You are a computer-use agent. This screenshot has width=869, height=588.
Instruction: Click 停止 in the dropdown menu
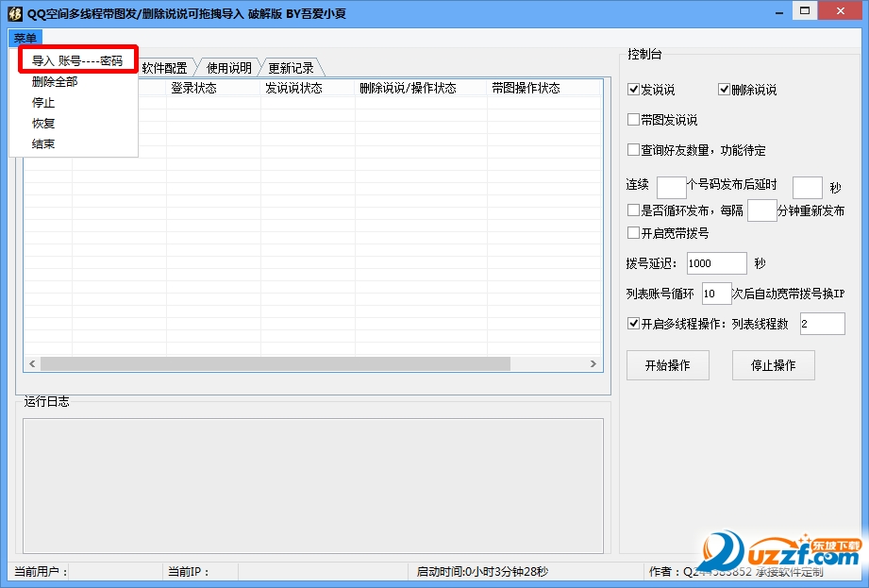43,103
